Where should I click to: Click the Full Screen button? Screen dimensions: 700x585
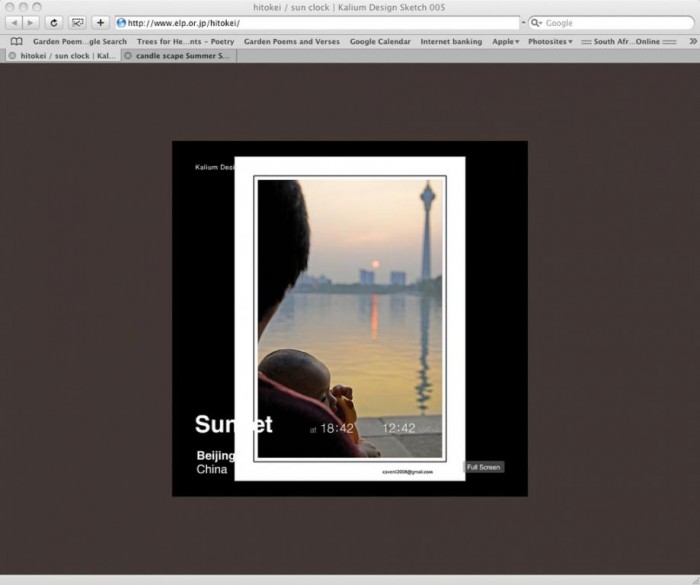[484, 467]
